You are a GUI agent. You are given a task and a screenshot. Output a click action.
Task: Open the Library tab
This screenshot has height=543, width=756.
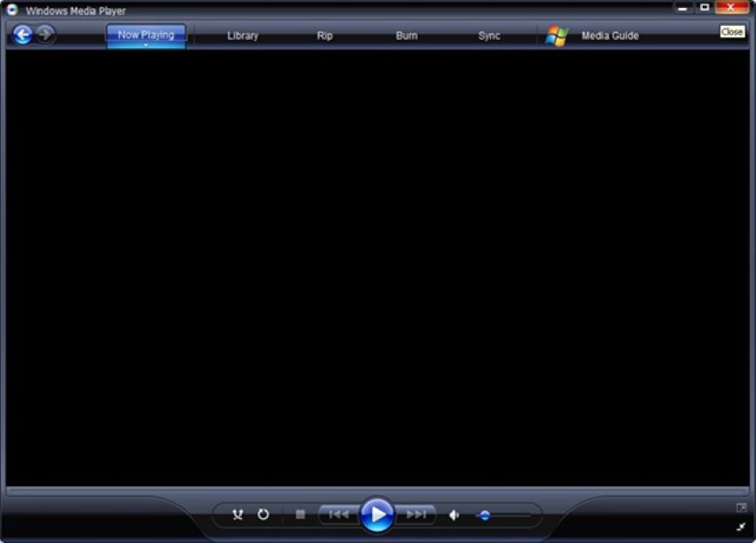pyautogui.click(x=243, y=36)
